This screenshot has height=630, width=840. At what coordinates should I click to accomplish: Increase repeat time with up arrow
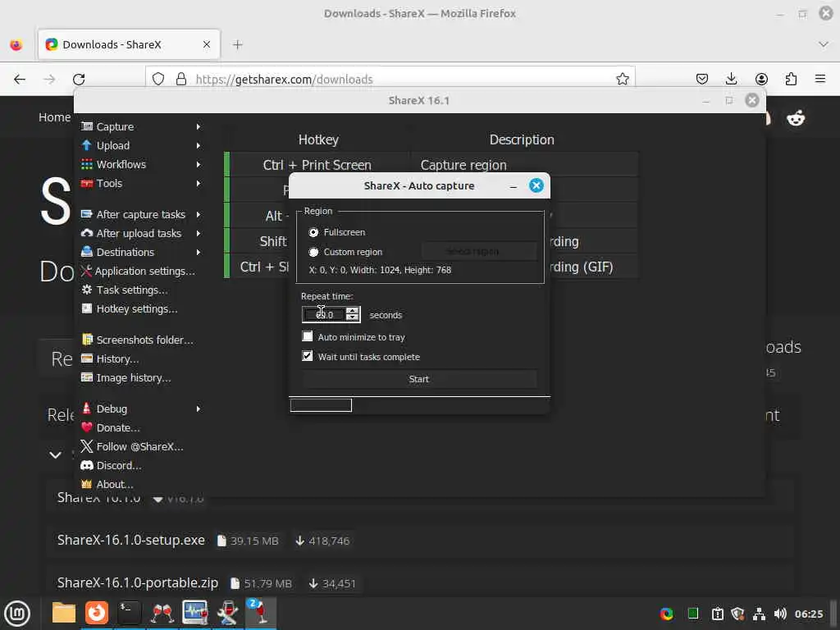click(x=352, y=311)
